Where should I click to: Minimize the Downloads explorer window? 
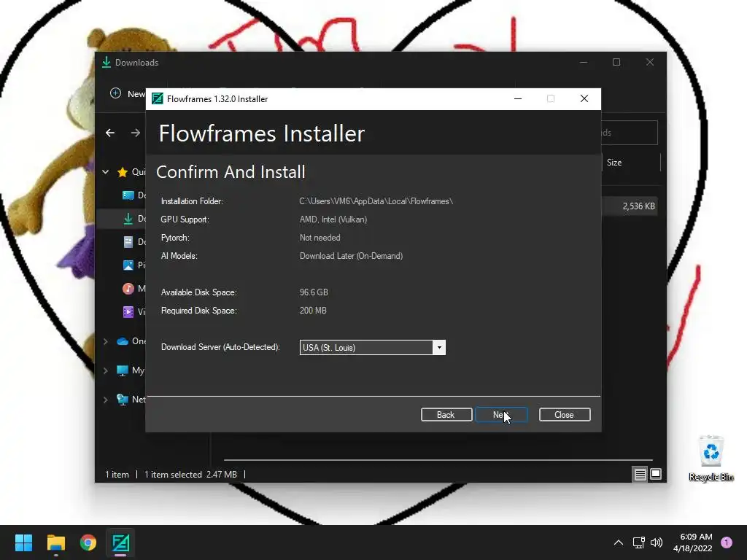point(584,63)
